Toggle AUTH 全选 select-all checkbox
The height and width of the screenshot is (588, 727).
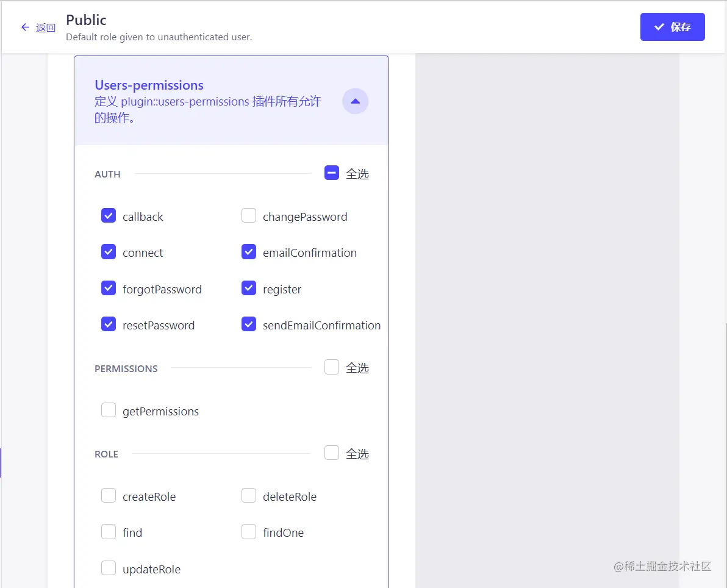tap(332, 173)
